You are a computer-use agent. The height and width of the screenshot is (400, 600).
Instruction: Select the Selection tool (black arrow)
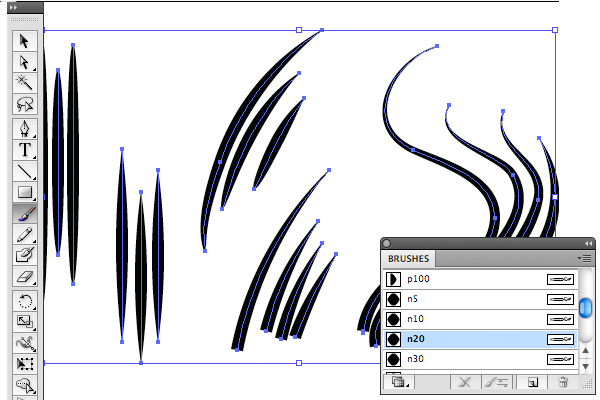25,41
